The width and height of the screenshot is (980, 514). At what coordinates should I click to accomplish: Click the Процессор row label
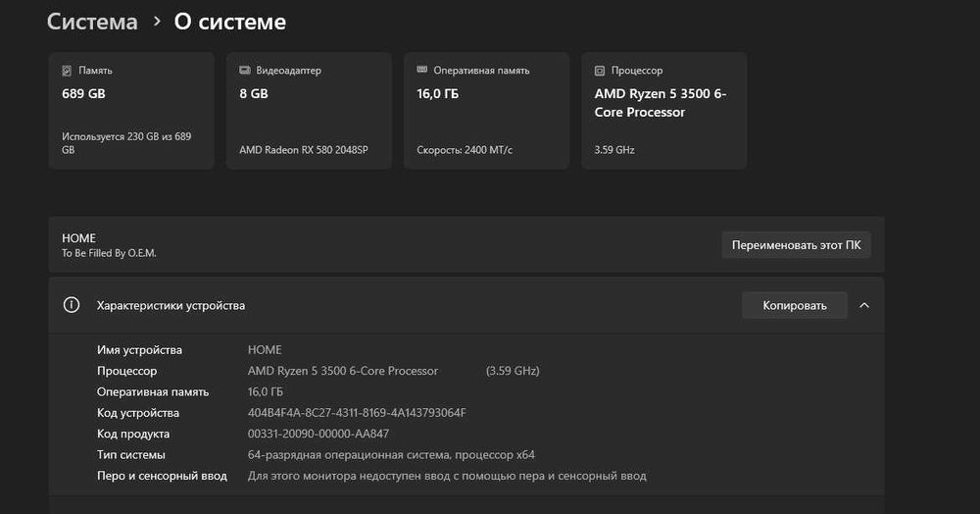click(x=126, y=372)
